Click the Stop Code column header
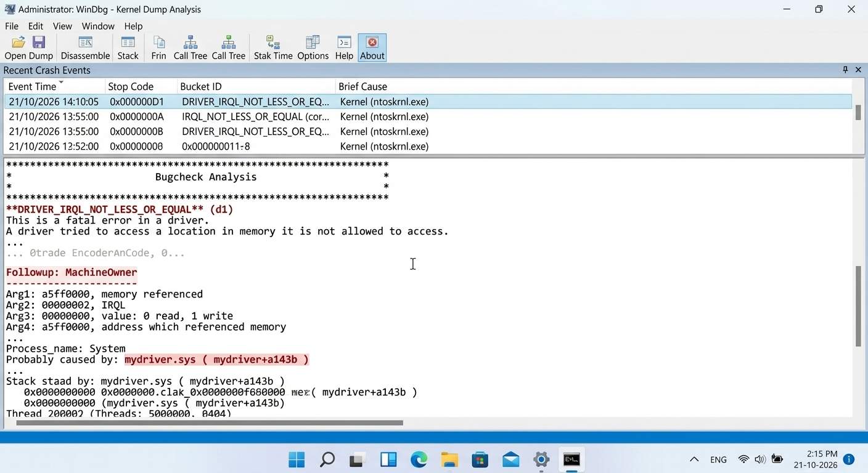 [x=140, y=86]
